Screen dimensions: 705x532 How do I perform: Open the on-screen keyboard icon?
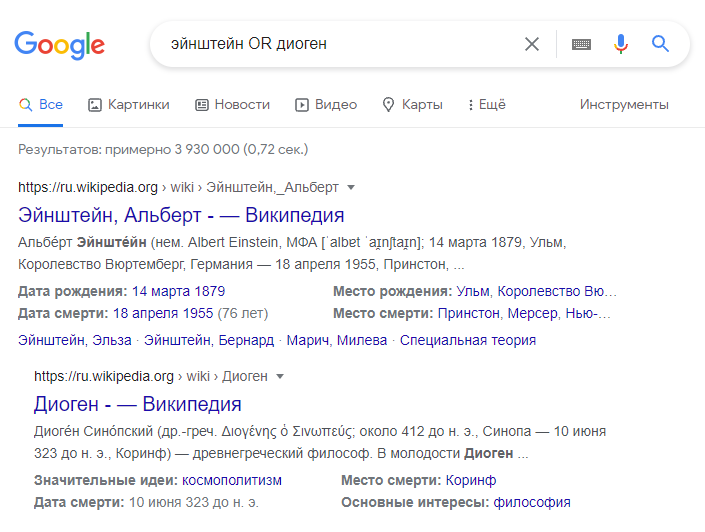[581, 44]
